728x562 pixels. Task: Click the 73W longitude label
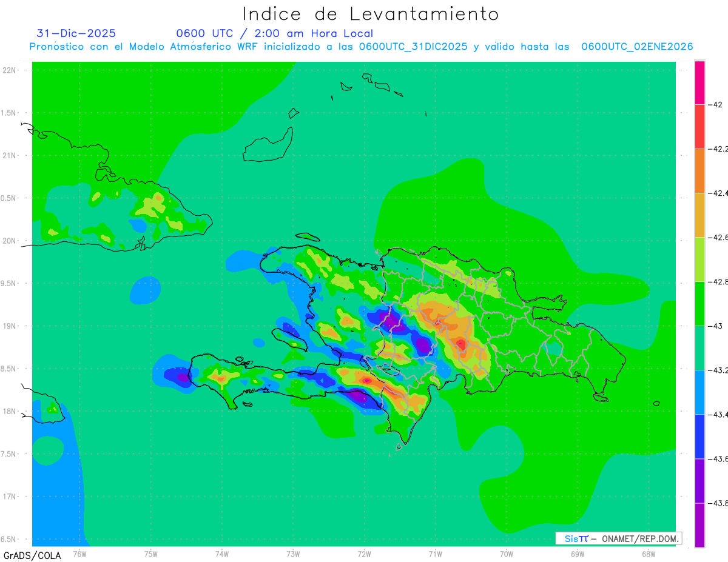point(293,554)
